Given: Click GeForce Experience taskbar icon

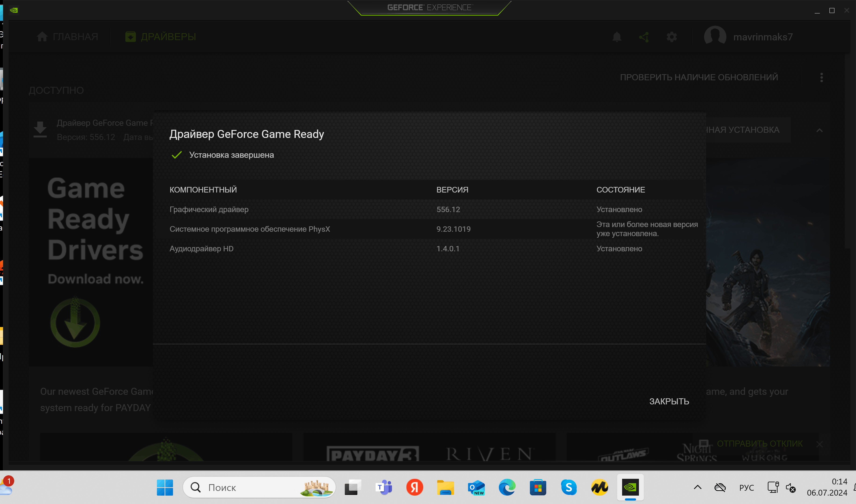Looking at the screenshot, I should pos(631,488).
